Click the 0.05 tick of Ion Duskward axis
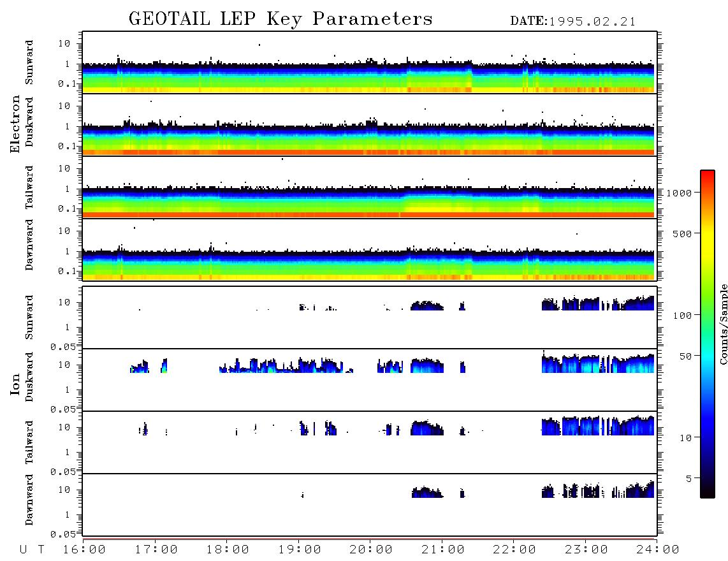The width and height of the screenshot is (728, 561). (63, 409)
